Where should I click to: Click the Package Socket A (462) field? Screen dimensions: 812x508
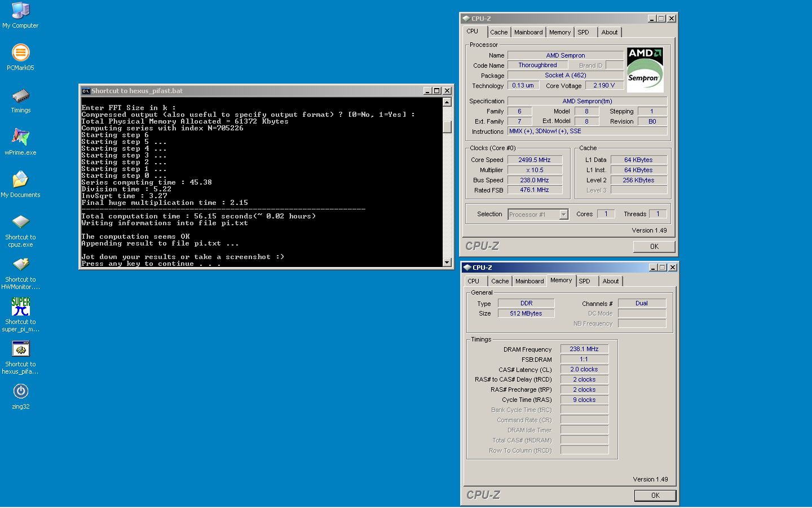(566, 75)
